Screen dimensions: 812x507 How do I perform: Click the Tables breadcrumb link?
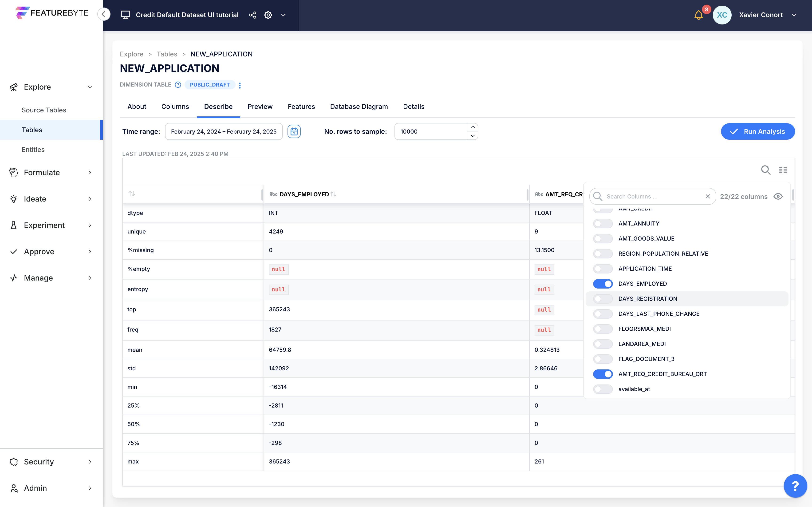(167, 54)
